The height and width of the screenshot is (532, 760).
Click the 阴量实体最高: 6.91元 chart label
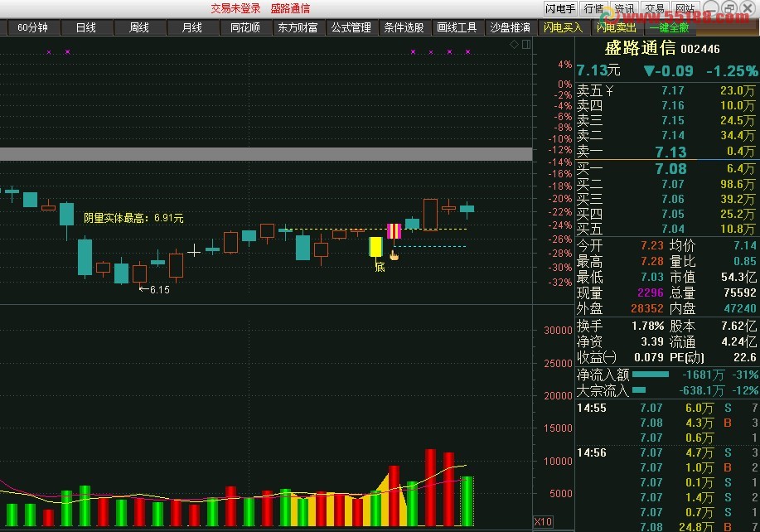point(133,218)
